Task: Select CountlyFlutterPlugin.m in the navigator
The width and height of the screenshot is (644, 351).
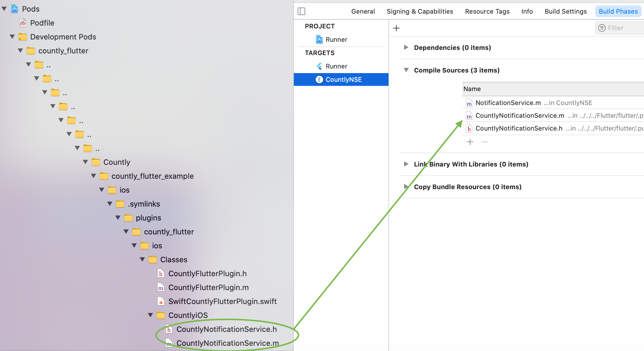Action: pyautogui.click(x=208, y=287)
